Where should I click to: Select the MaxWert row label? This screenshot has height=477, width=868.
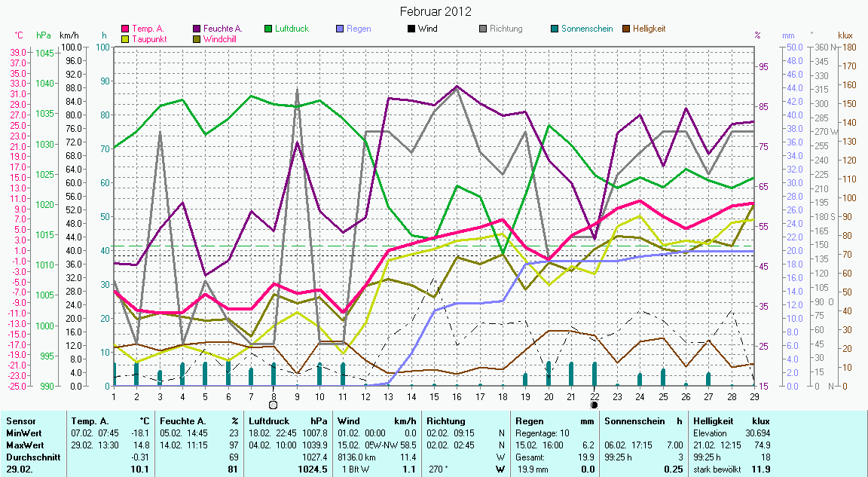tap(24, 445)
